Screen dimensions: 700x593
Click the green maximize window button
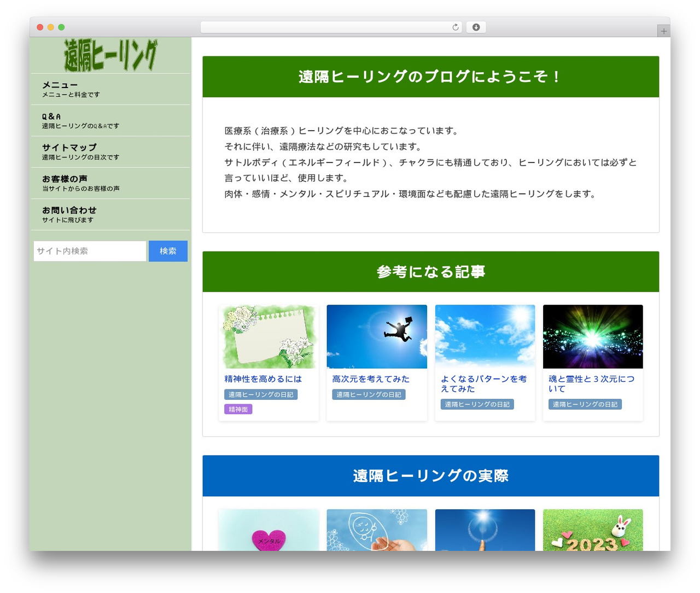pos(61,27)
